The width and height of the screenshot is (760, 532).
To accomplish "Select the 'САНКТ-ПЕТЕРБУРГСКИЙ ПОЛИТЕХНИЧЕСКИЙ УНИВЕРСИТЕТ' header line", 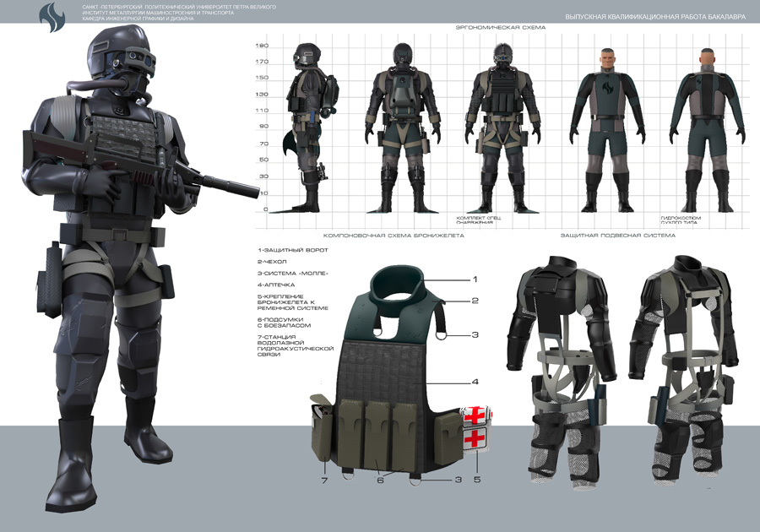I will click(x=179, y=8).
